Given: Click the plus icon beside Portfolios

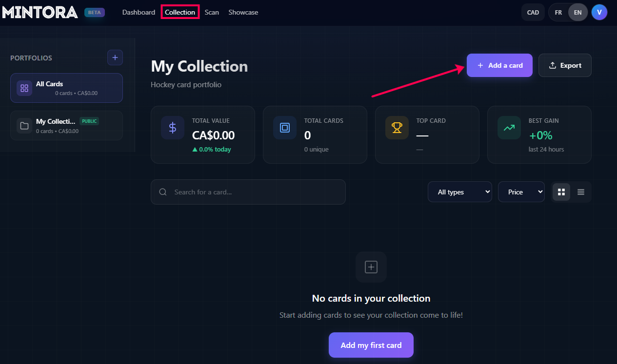Looking at the screenshot, I should pyautogui.click(x=115, y=57).
